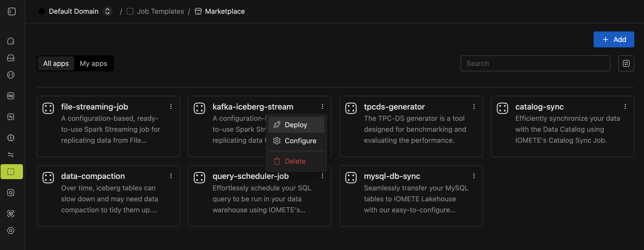Open the data-compaction title
The width and height of the screenshot is (644, 250).
point(93,176)
